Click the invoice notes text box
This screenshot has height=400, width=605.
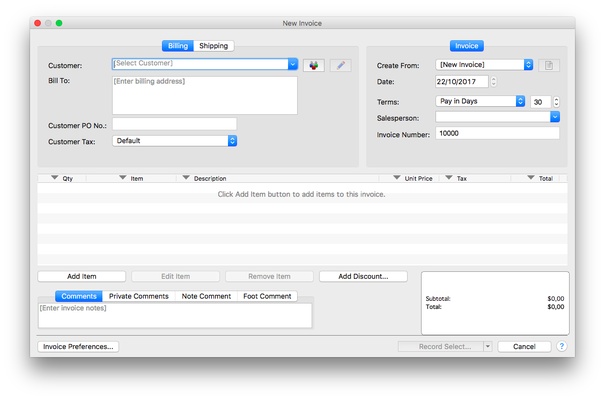pyautogui.click(x=175, y=316)
